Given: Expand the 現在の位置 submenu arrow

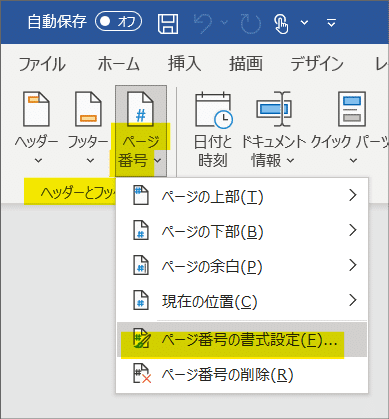Looking at the screenshot, I should [353, 300].
